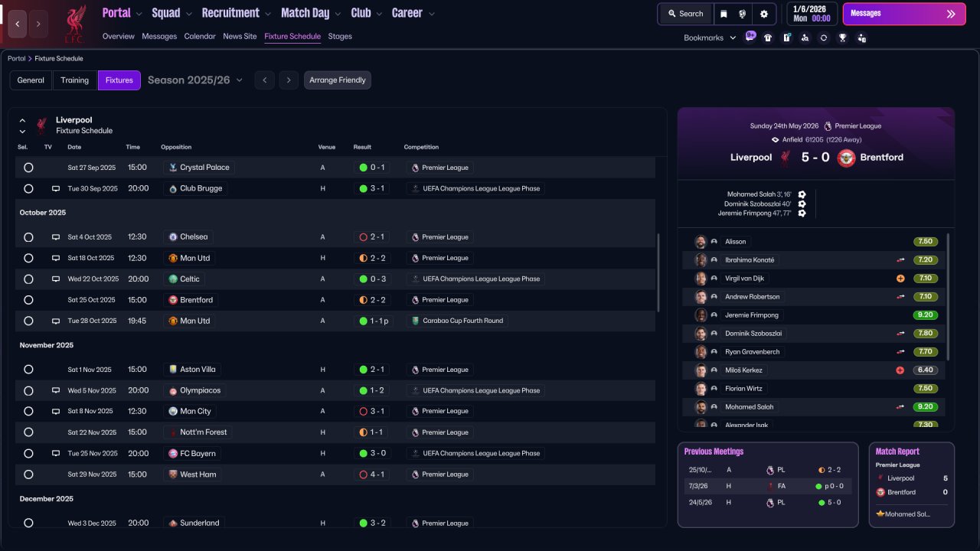The height and width of the screenshot is (551, 980).
Task: Go back with the left arrow button
Action: click(x=17, y=24)
